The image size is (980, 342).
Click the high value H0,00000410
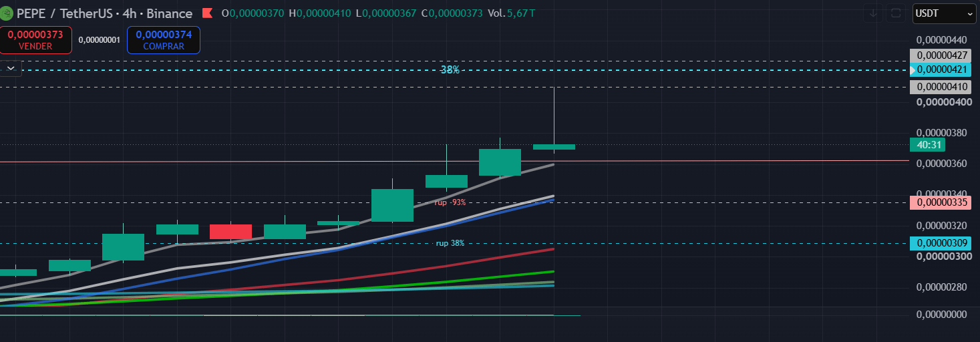tap(320, 13)
